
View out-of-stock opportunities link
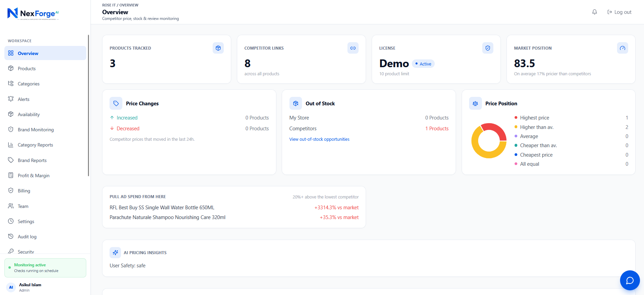[x=319, y=139]
